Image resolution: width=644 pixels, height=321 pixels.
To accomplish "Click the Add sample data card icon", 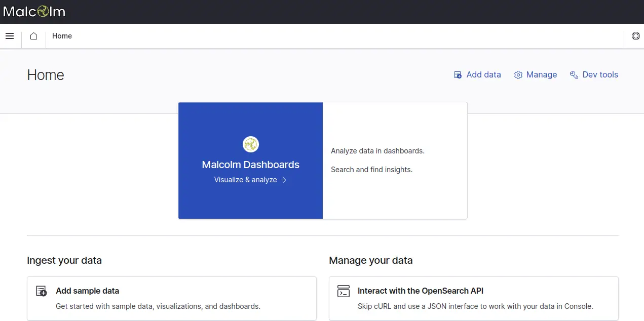I will point(42,291).
